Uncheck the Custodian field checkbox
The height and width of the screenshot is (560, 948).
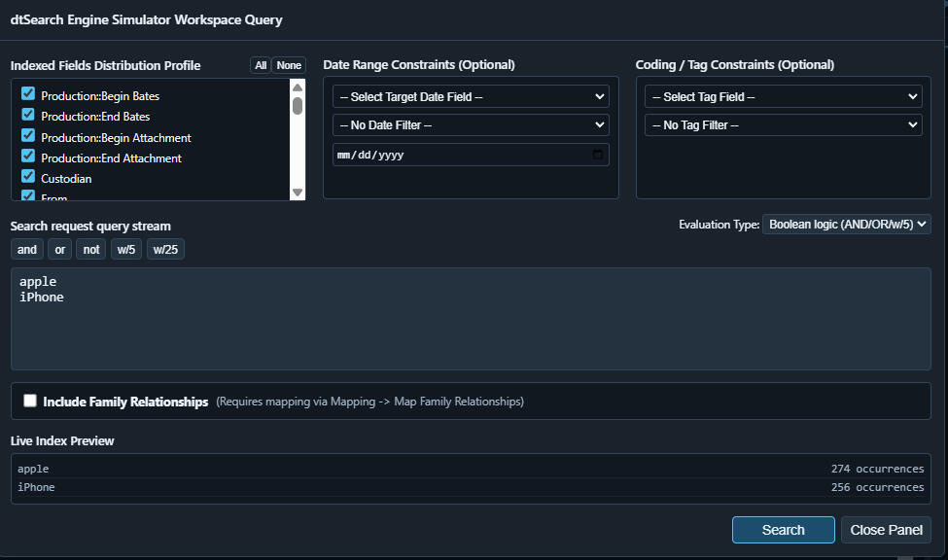(28, 177)
